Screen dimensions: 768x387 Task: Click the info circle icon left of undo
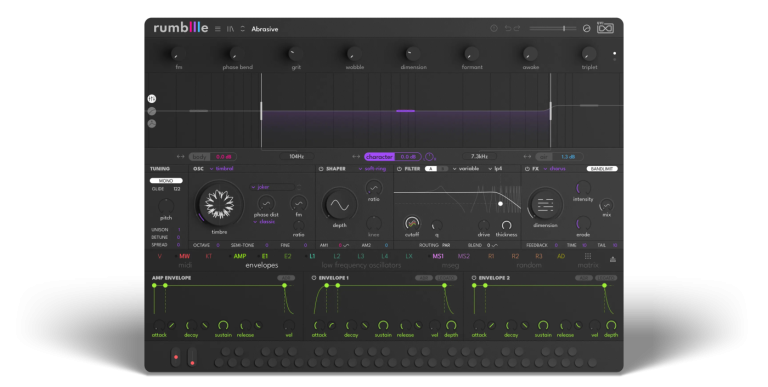click(x=494, y=28)
